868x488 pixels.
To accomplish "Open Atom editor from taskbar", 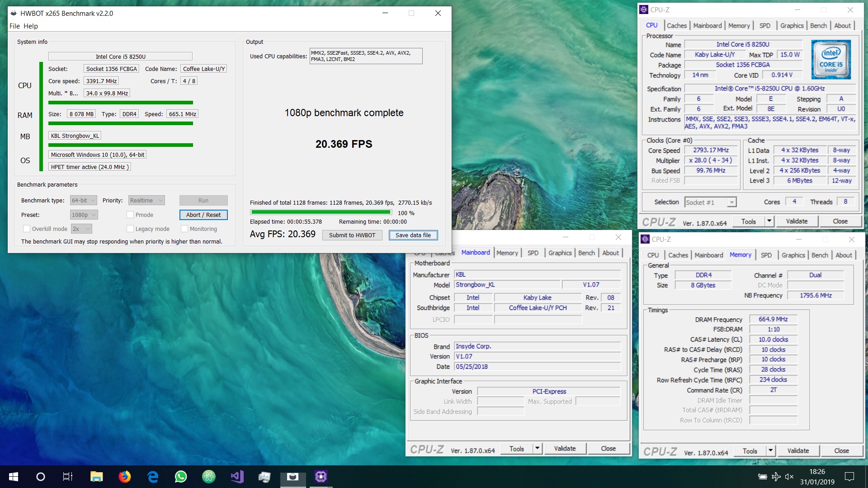I will click(x=208, y=477).
